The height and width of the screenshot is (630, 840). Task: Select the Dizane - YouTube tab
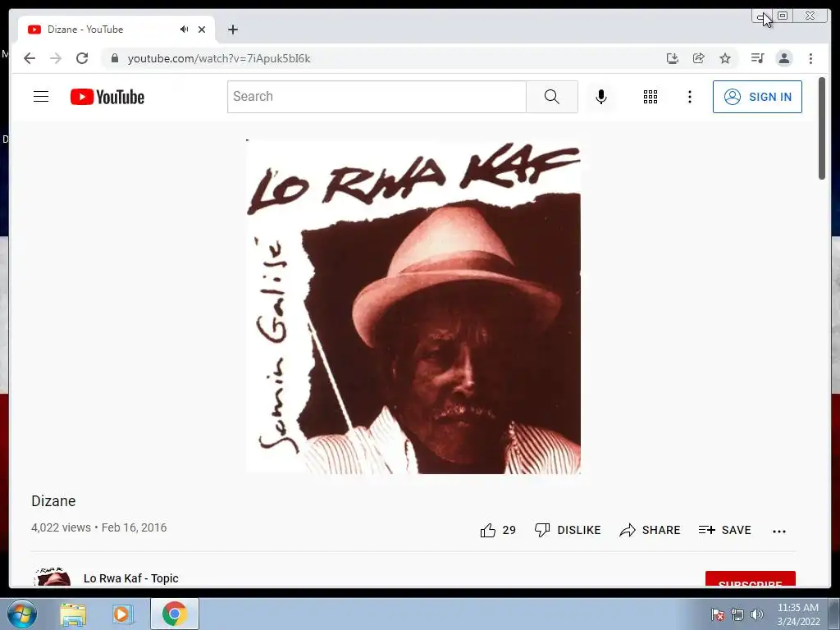[x=116, y=30]
